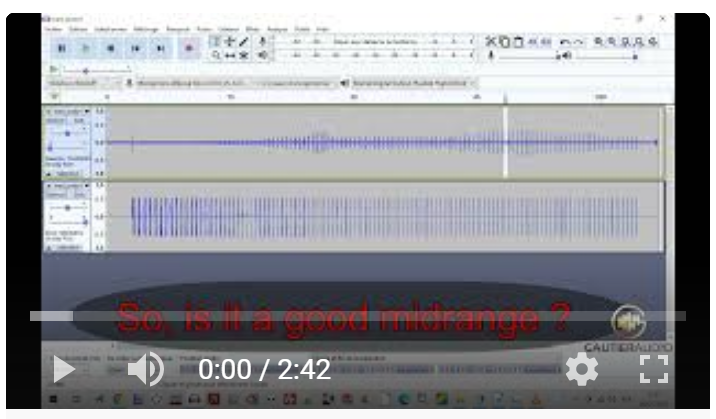Click the Zoom In magnifier in Audacity toolbar
The image size is (716, 419).
[x=599, y=41]
